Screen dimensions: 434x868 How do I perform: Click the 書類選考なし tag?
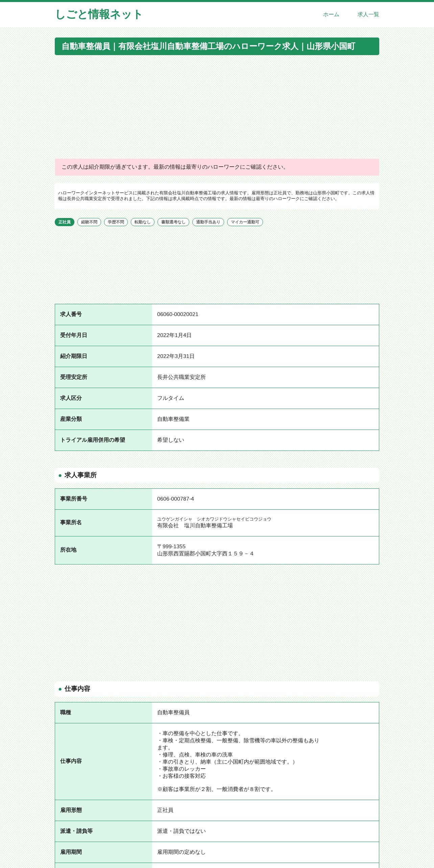[x=173, y=222]
